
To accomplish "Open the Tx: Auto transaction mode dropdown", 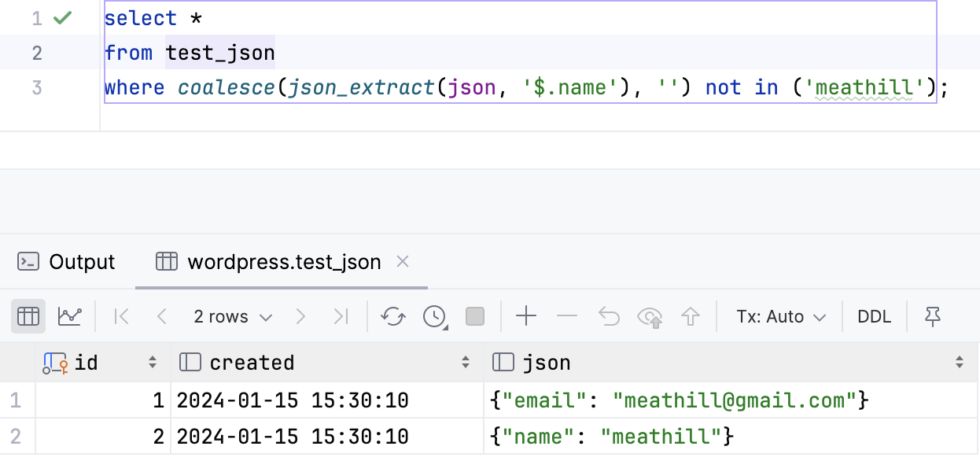I will [x=781, y=317].
